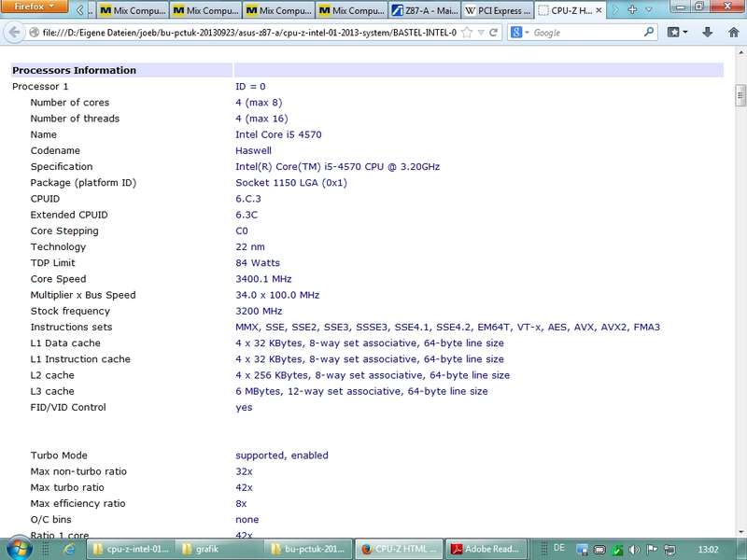Click the search magnifier icon
This screenshot has width=747, height=560.
tap(648, 33)
